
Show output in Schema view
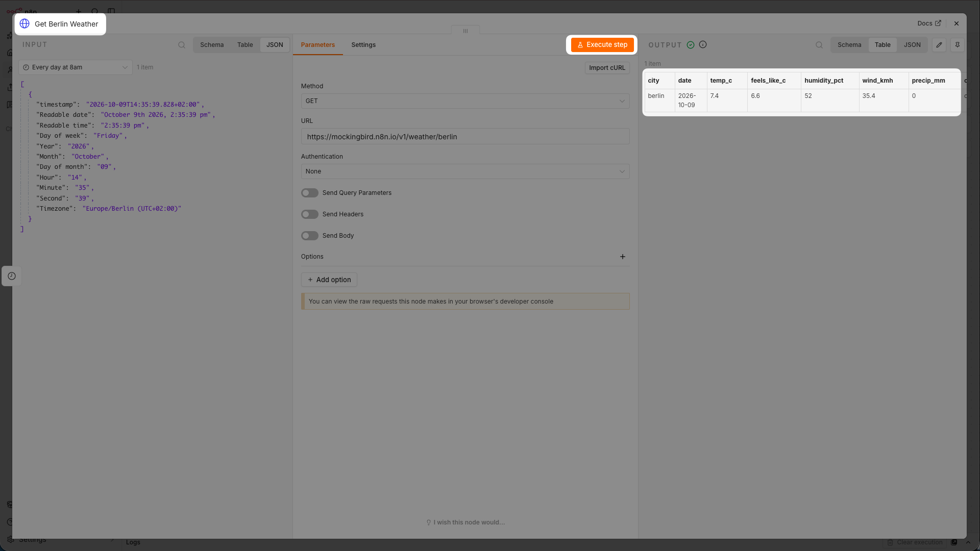(849, 45)
